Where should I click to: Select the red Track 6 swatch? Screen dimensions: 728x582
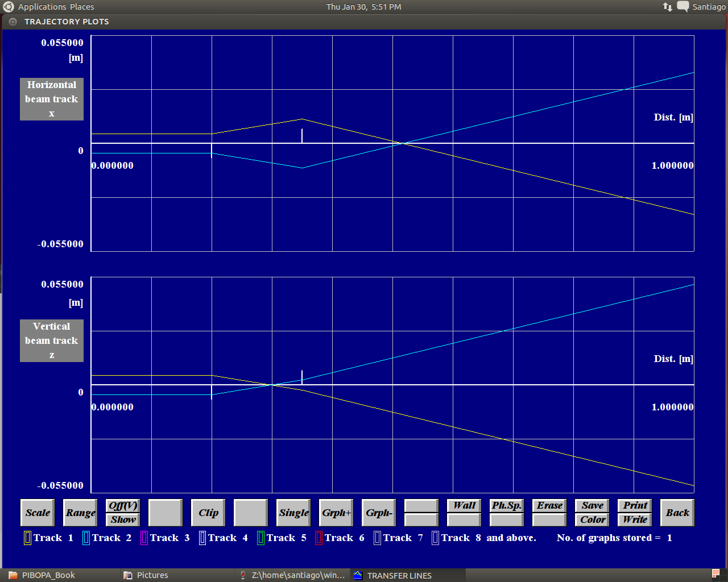coord(318,538)
